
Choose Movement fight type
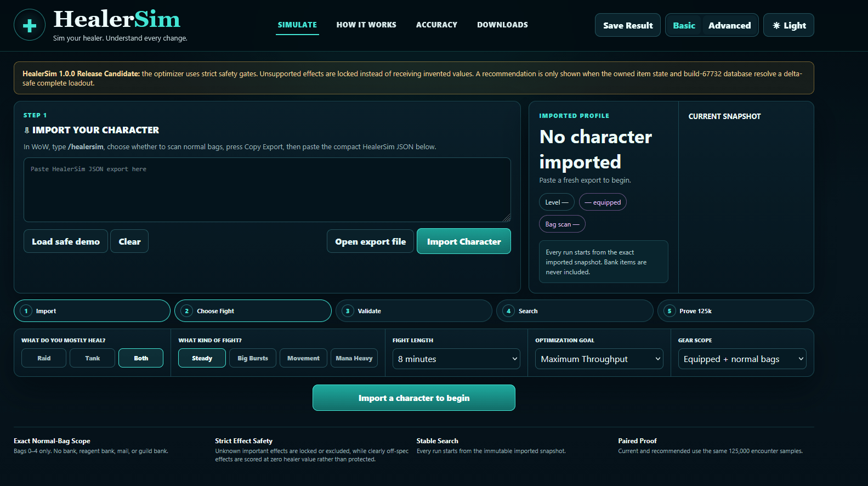click(x=303, y=358)
